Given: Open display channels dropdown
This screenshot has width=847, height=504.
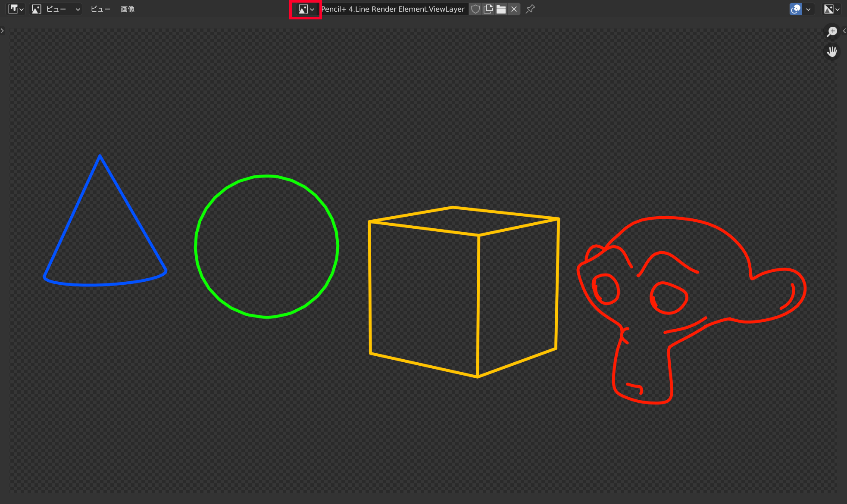Looking at the screenshot, I should (831, 9).
